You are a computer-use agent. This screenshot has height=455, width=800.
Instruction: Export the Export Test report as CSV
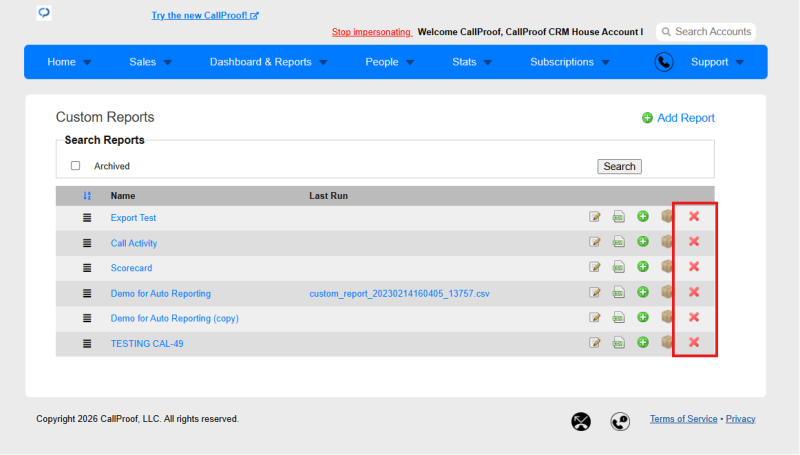618,217
